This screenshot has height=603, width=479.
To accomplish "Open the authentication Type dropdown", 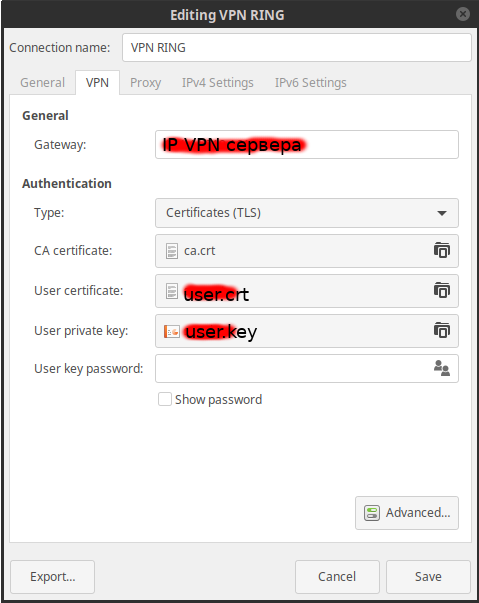I will [x=307, y=213].
